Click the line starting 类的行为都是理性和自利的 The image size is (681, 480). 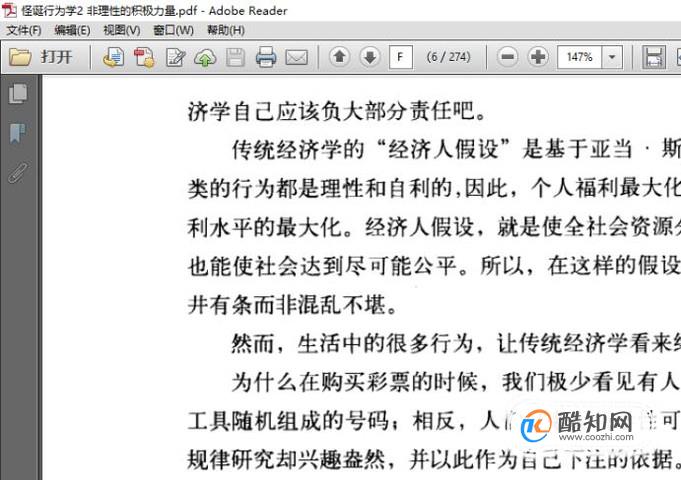434,189
